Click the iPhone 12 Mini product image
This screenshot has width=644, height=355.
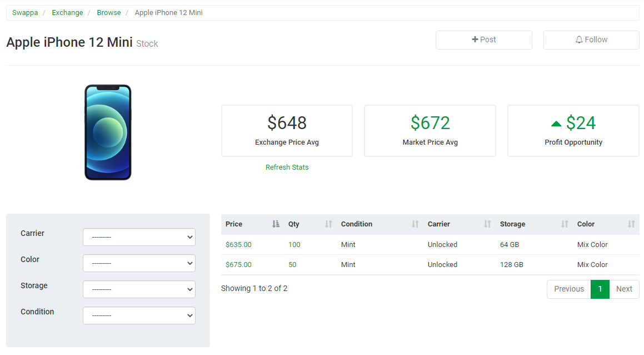tap(108, 132)
